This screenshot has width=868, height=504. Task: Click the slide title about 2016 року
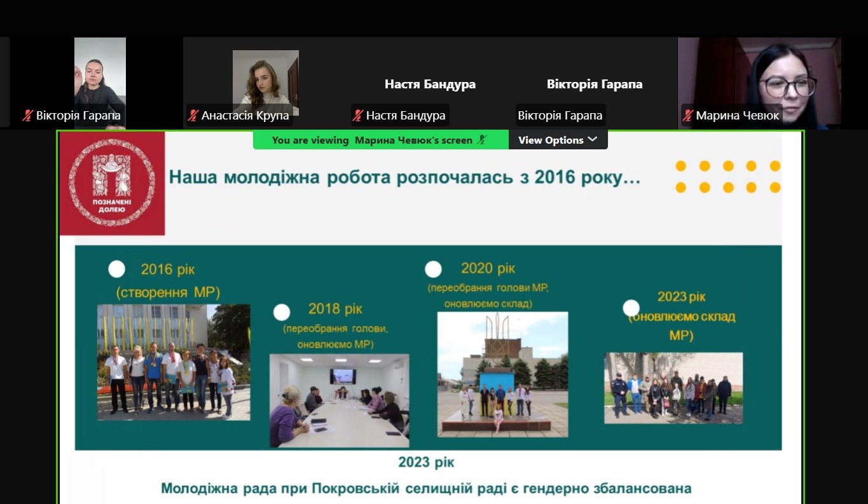click(x=404, y=177)
